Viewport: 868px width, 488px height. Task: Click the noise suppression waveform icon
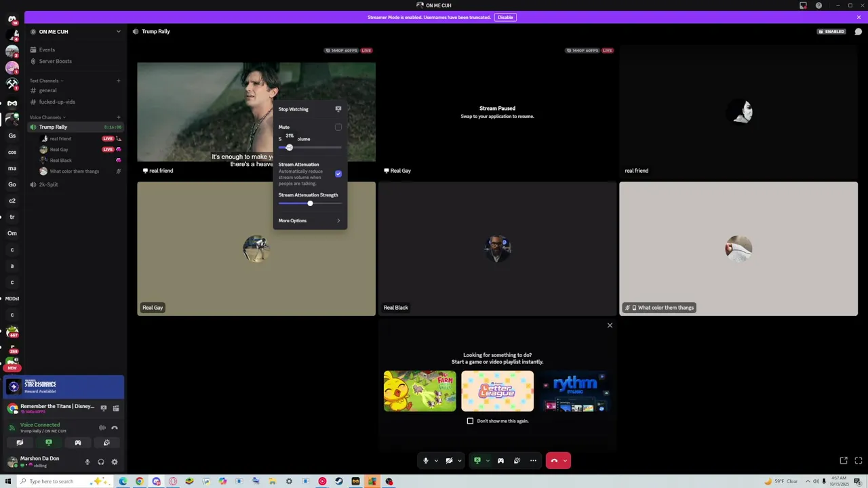(x=102, y=428)
